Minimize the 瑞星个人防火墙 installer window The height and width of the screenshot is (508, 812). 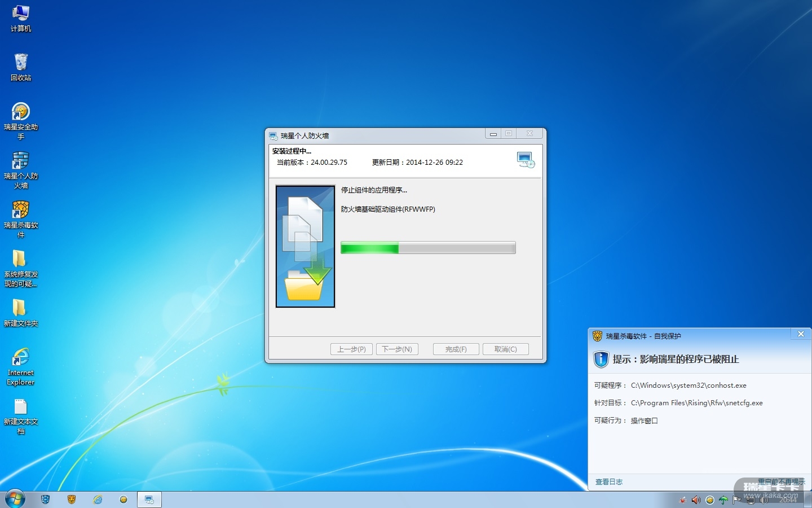493,134
